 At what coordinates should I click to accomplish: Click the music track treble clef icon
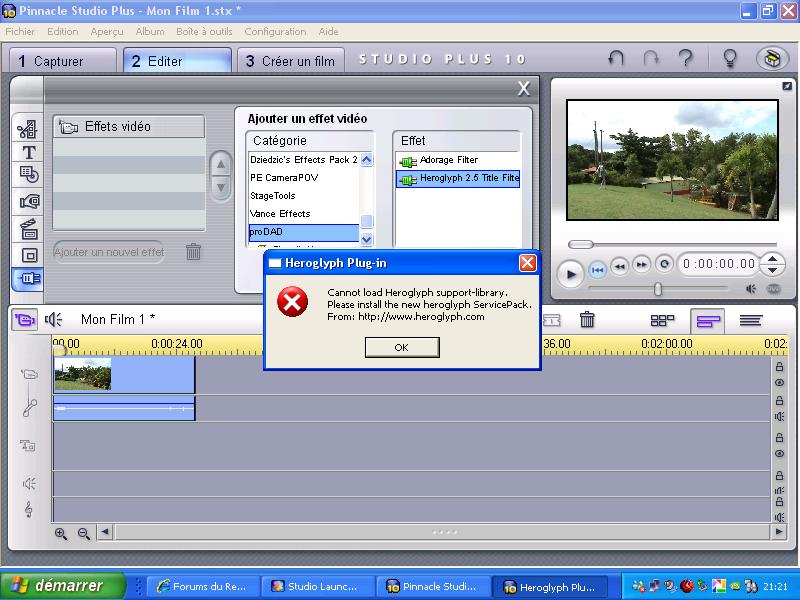pos(29,509)
